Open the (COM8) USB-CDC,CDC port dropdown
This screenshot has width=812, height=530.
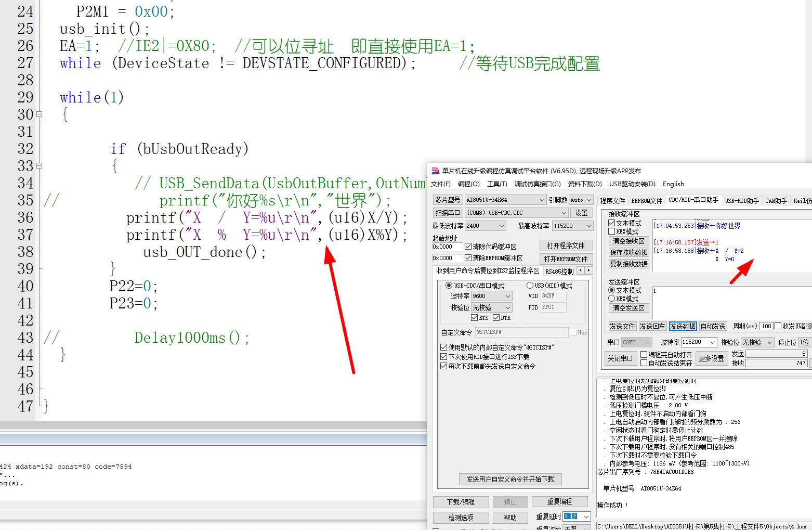[516, 213]
